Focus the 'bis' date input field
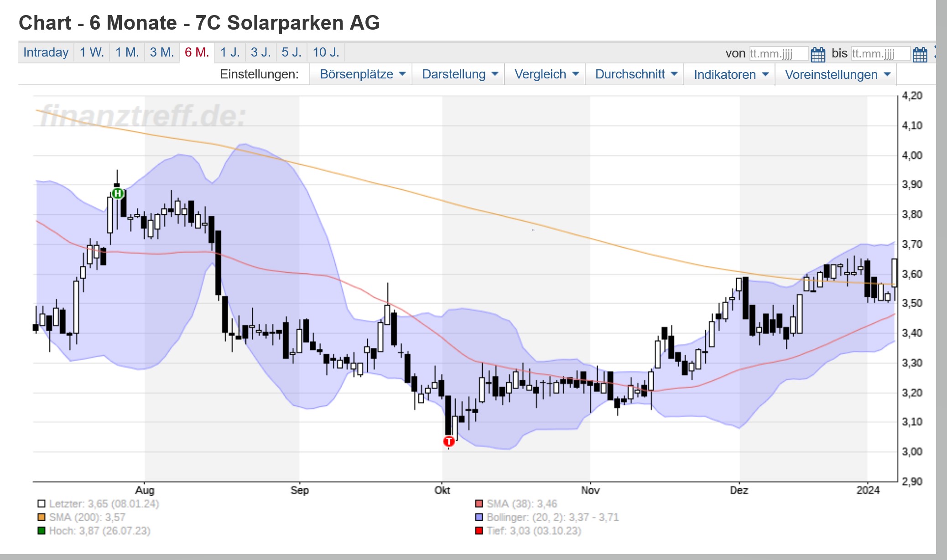Image resolution: width=947 pixels, height=560 pixels. [880, 54]
